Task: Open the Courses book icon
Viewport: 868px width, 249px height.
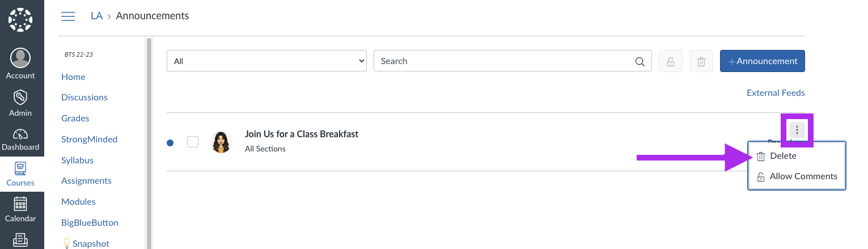Action: [x=20, y=168]
